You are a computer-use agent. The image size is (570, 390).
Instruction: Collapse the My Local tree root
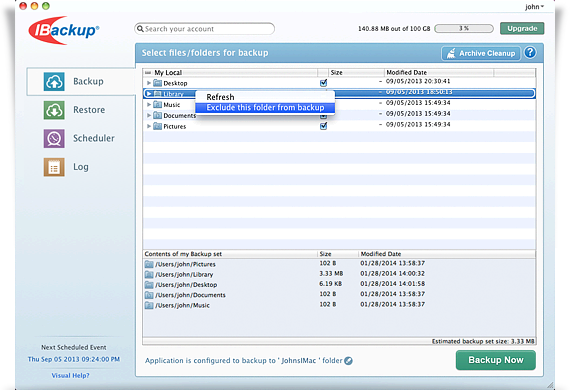pos(148,73)
